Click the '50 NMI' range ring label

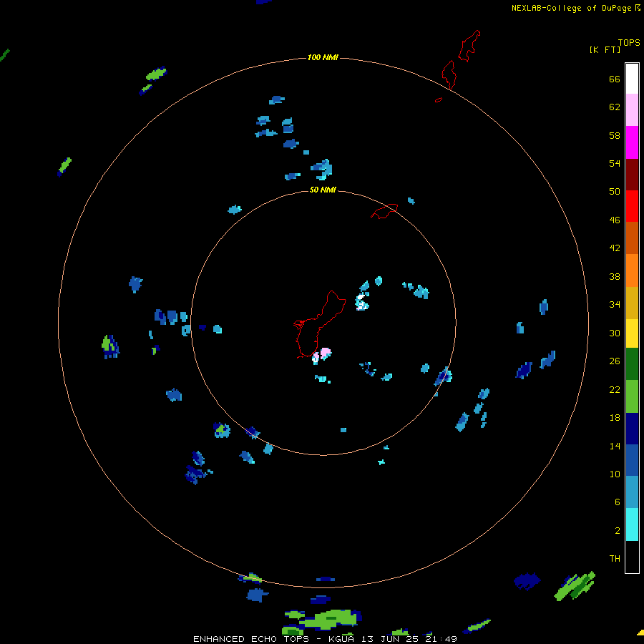(323, 190)
